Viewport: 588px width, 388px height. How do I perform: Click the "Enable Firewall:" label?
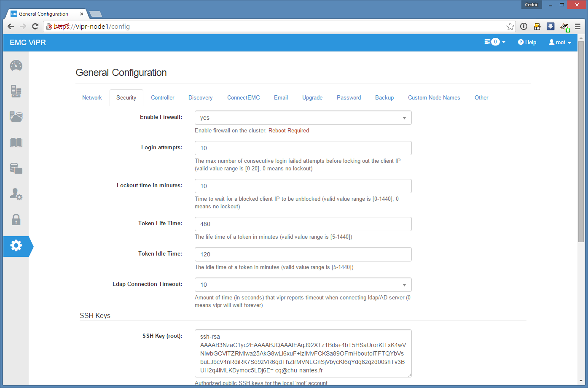161,117
